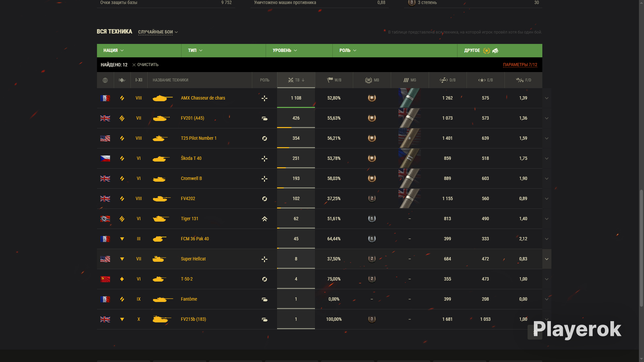
Task: Click the role icon on the FV201 (A45) row
Action: point(265,118)
